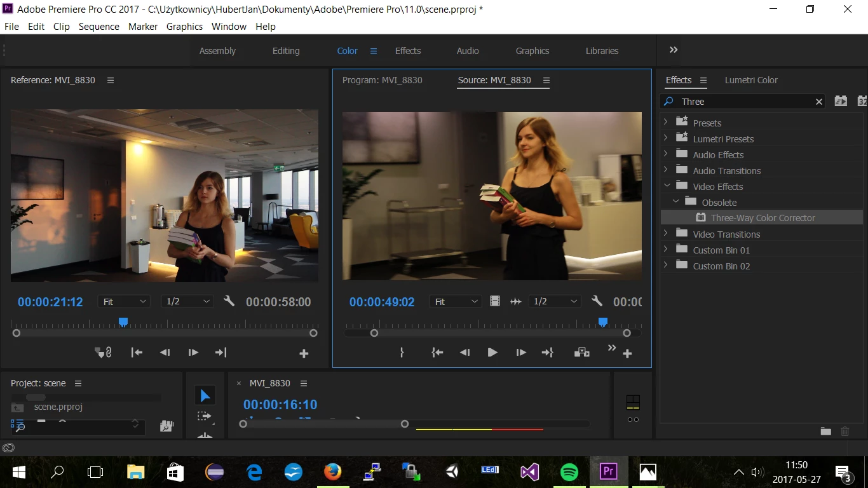Expand the Audio Transitions folder
868x488 pixels.
pyautogui.click(x=666, y=170)
